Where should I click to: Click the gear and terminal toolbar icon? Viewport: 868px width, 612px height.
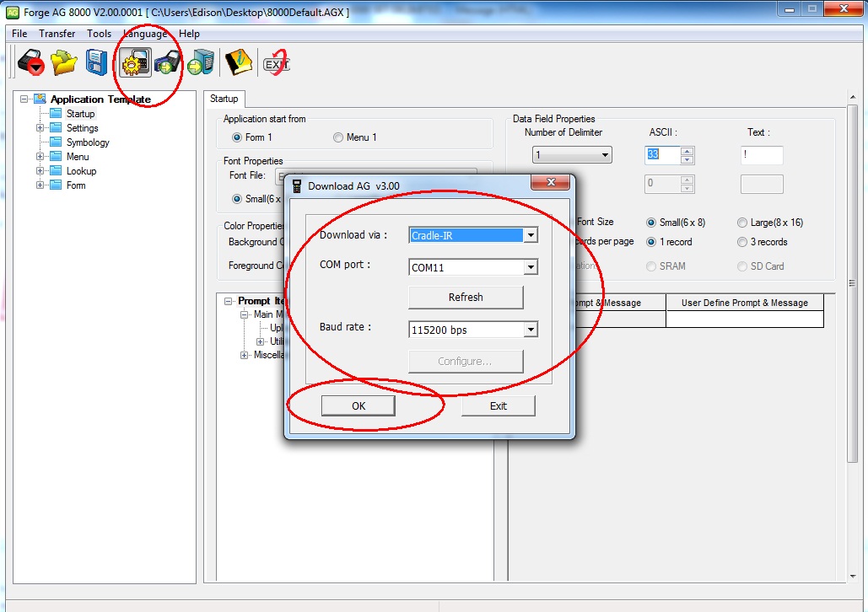click(134, 63)
